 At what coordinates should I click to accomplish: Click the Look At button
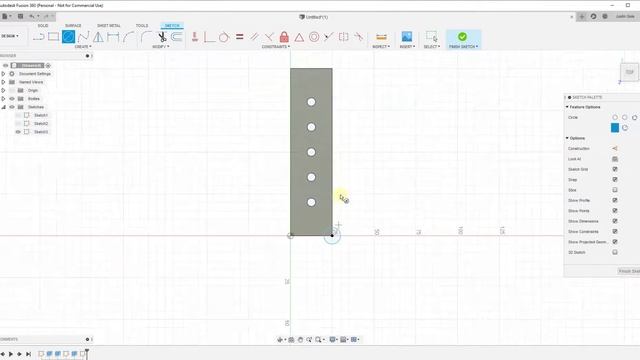click(615, 159)
